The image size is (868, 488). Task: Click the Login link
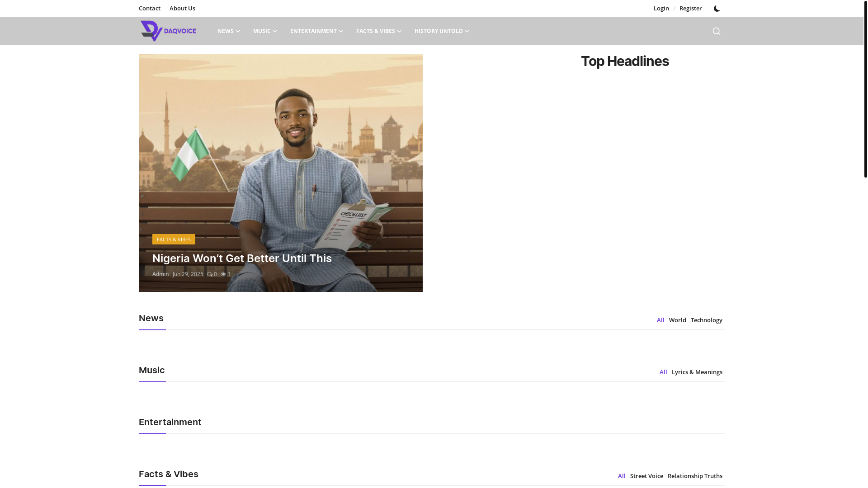(661, 8)
